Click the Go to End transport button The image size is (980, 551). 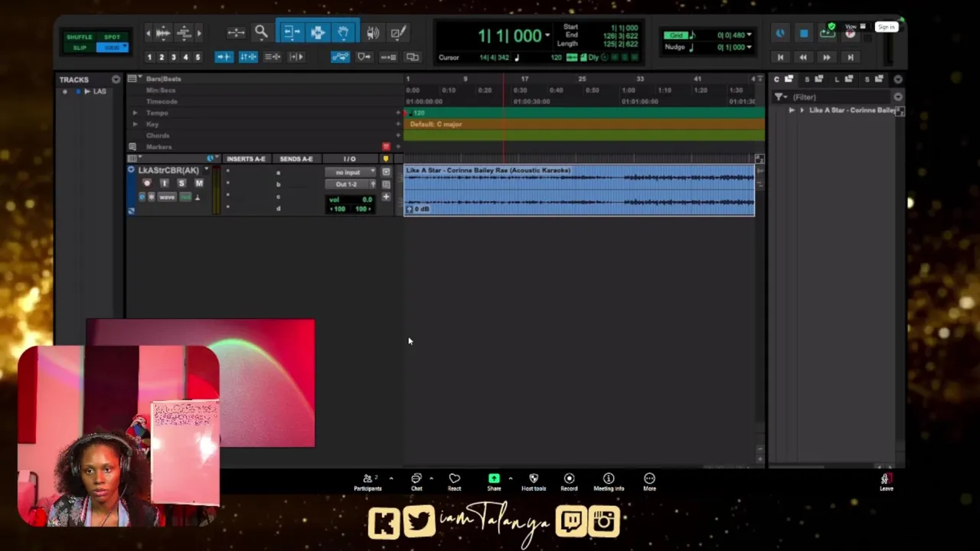pyautogui.click(x=850, y=57)
